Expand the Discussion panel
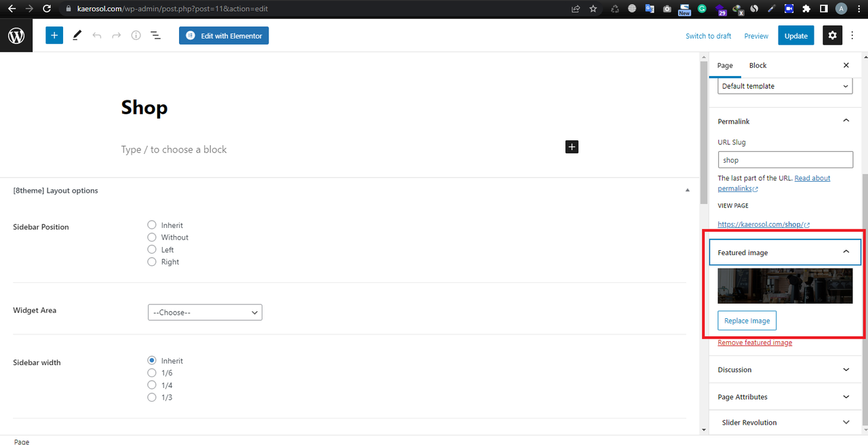This screenshot has height=445, width=868. 785,370
